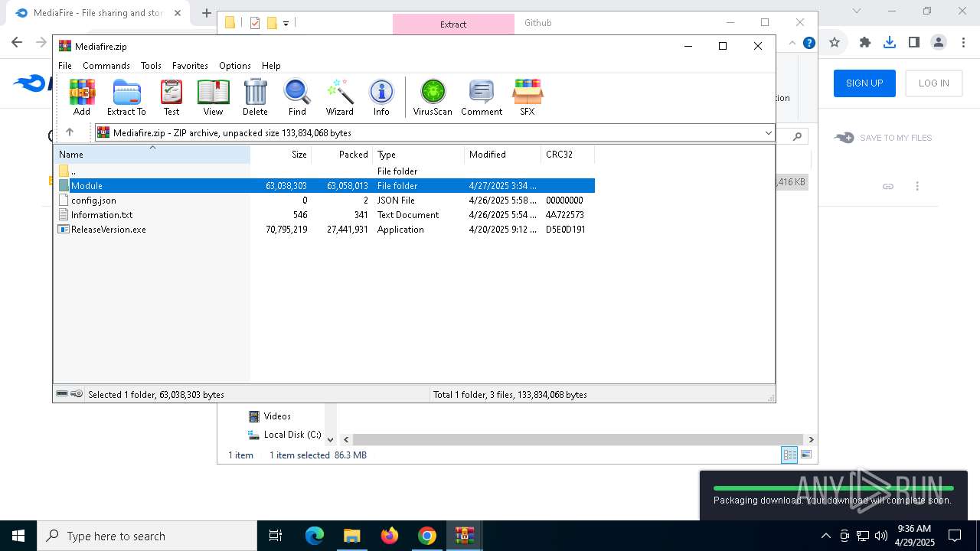Select the parent folder '..' row

click(325, 171)
